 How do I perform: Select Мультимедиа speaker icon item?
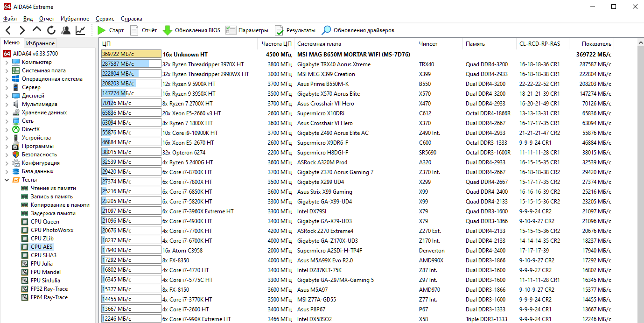16,104
